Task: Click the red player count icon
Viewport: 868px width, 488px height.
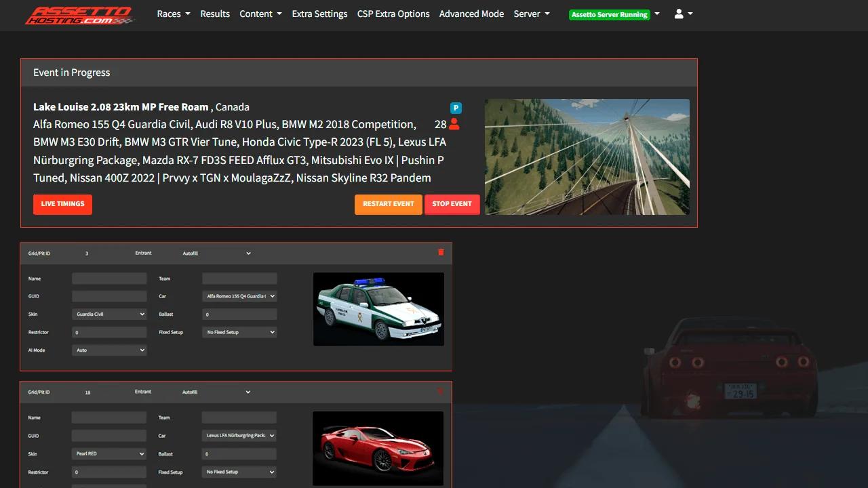Action: [454, 124]
